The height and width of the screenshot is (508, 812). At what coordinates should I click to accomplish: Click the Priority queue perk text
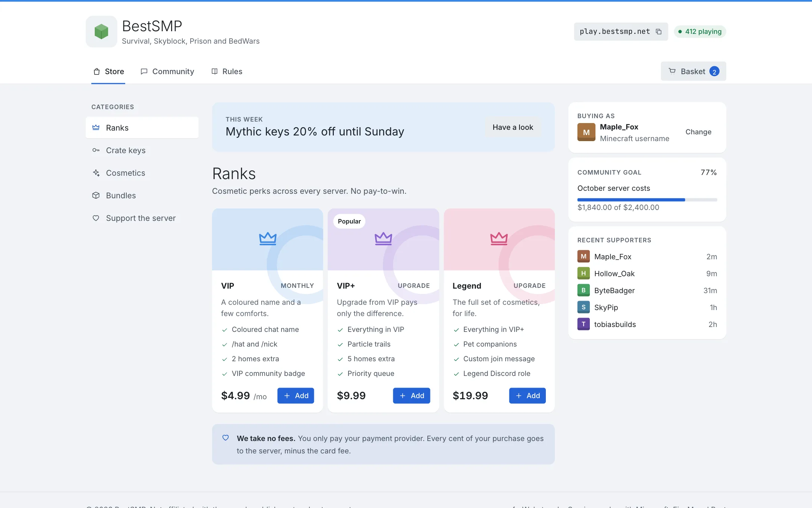coord(371,373)
